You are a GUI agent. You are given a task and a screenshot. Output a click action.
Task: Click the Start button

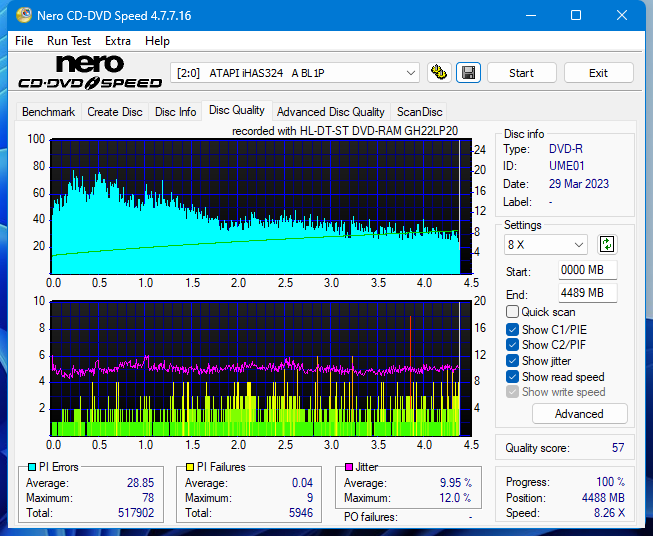[521, 73]
